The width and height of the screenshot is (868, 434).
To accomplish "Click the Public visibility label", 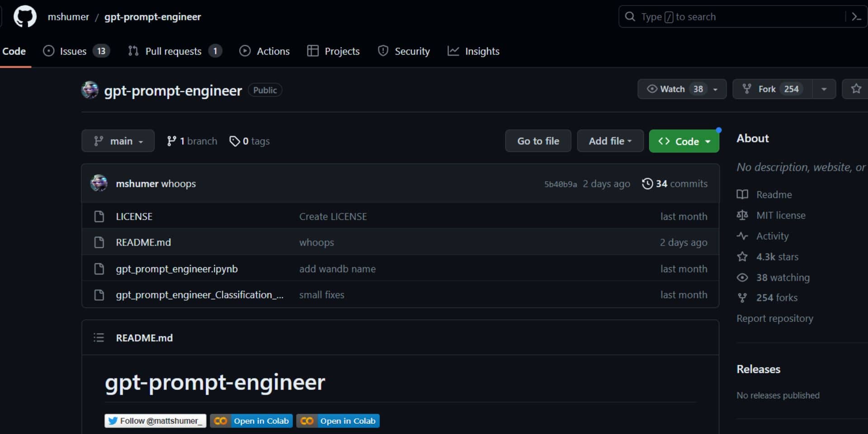I will (265, 90).
